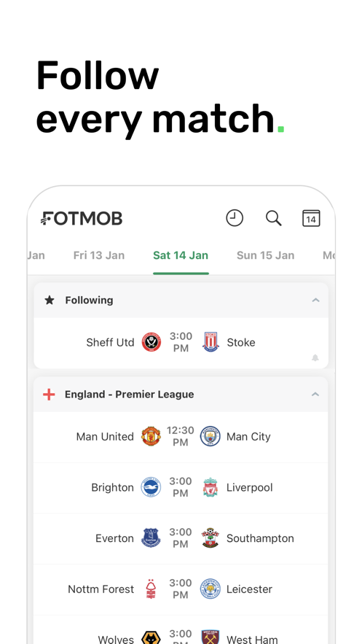Viewport: 362px width, 644px height.
Task: Tap the Following star icon
Action: click(50, 300)
